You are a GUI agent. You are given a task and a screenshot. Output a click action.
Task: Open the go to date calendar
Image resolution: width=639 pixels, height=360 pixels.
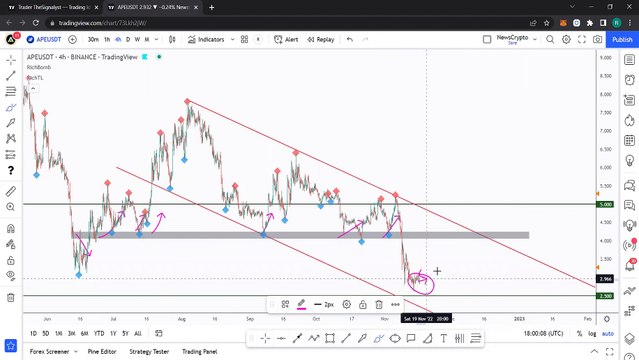(x=159, y=333)
